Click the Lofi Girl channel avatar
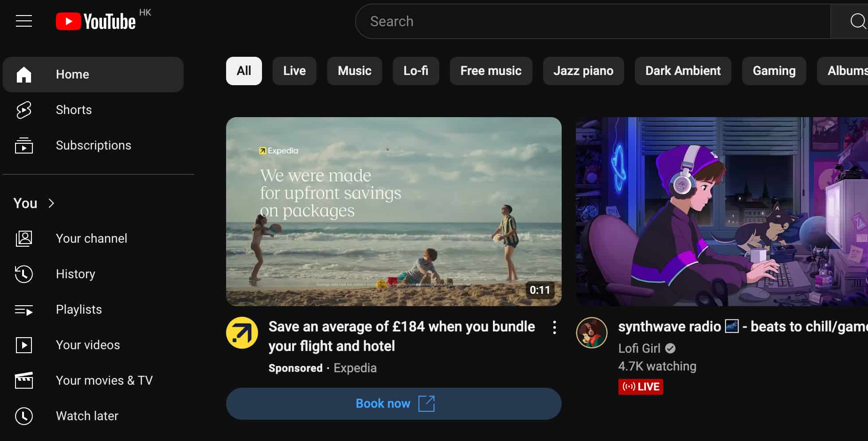This screenshot has height=441, width=868. click(x=591, y=333)
